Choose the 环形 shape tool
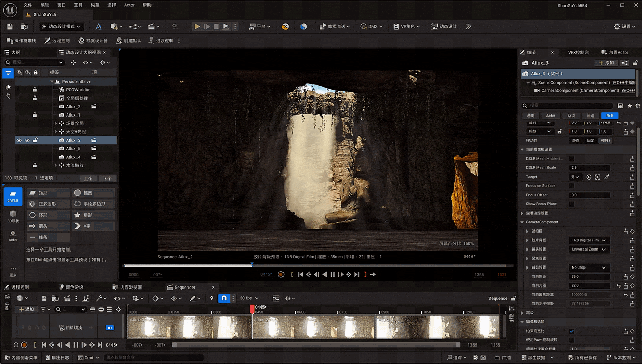642x364 pixels. pos(48,215)
